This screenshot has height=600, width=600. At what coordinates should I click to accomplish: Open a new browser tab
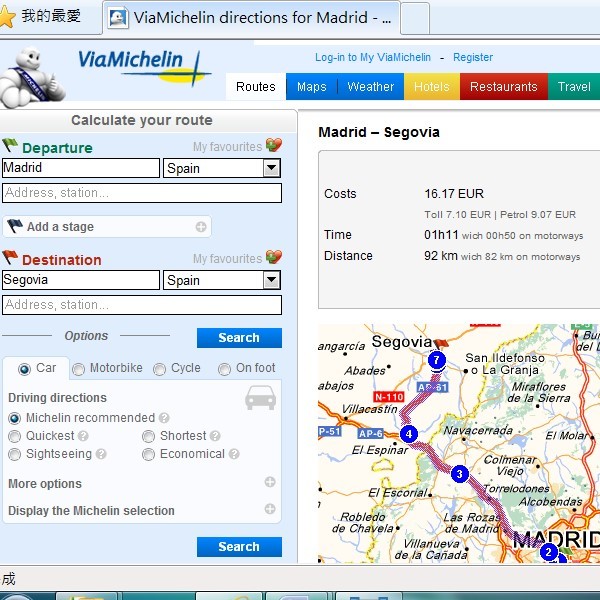click(415, 18)
